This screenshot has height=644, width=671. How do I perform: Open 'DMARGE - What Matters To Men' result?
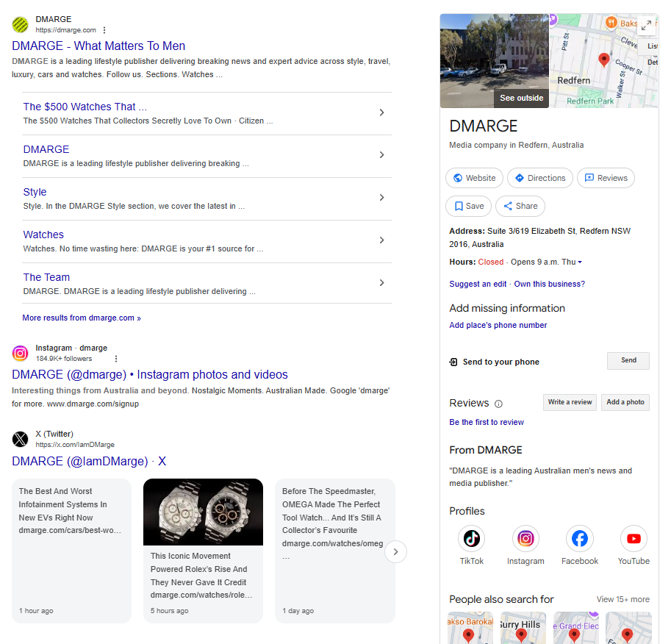[98, 46]
